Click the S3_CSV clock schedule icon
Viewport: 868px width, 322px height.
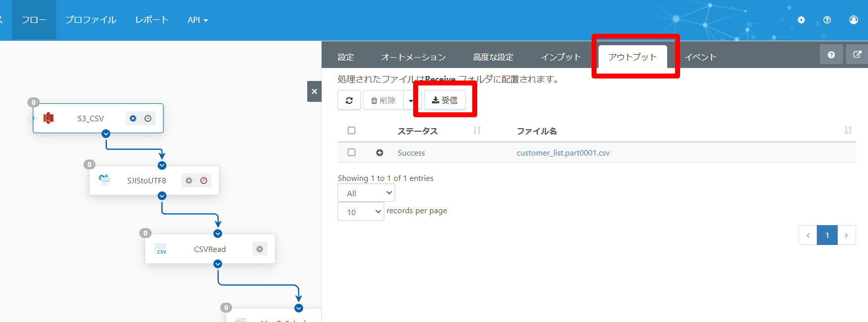tap(148, 118)
